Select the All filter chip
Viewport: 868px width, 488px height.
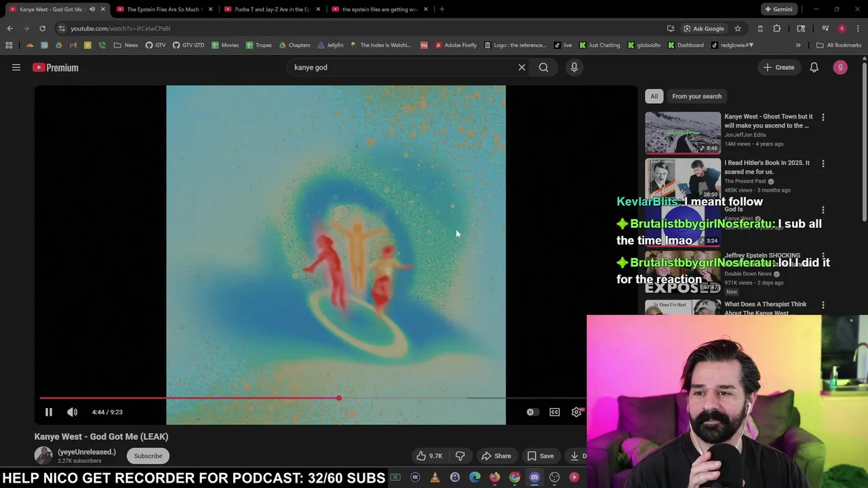pos(654,96)
